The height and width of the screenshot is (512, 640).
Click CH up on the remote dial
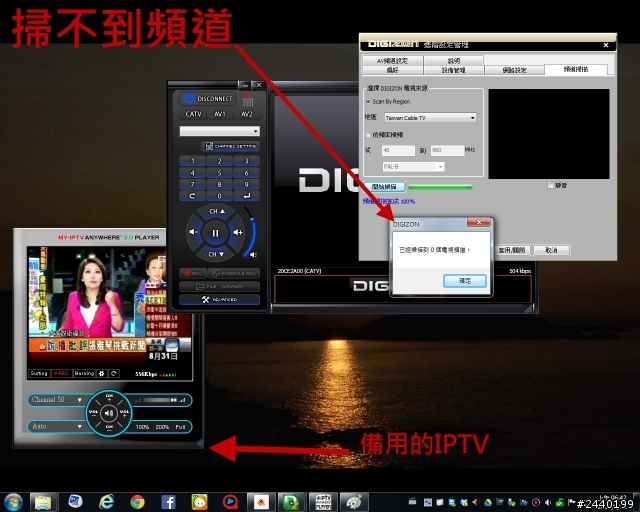pos(216,211)
